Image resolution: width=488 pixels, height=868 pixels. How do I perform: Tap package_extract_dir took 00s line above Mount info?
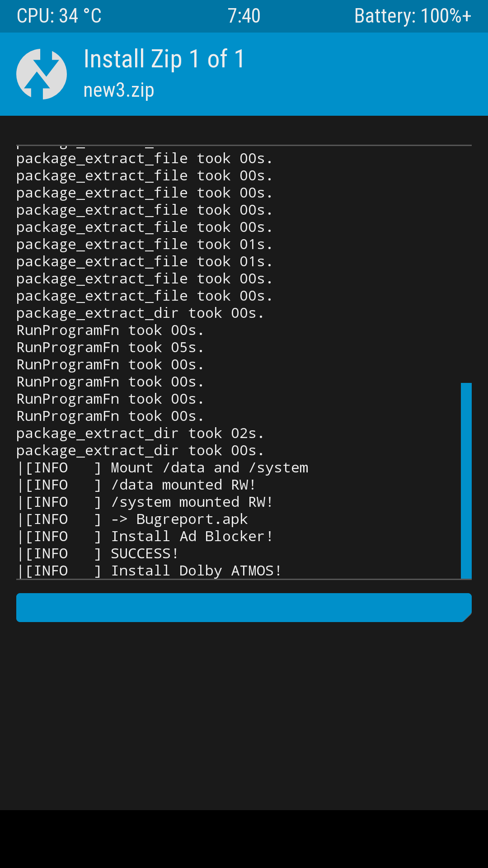pyautogui.click(x=140, y=450)
